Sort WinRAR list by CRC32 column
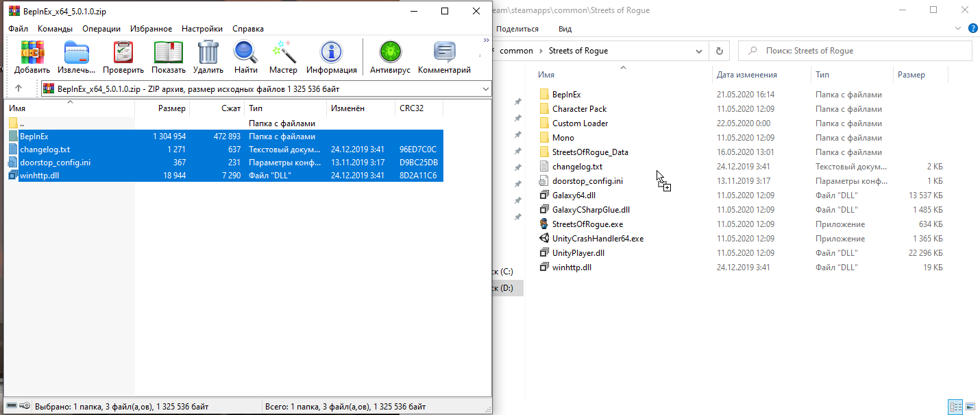Screen dimensions: 980x415 [419, 108]
